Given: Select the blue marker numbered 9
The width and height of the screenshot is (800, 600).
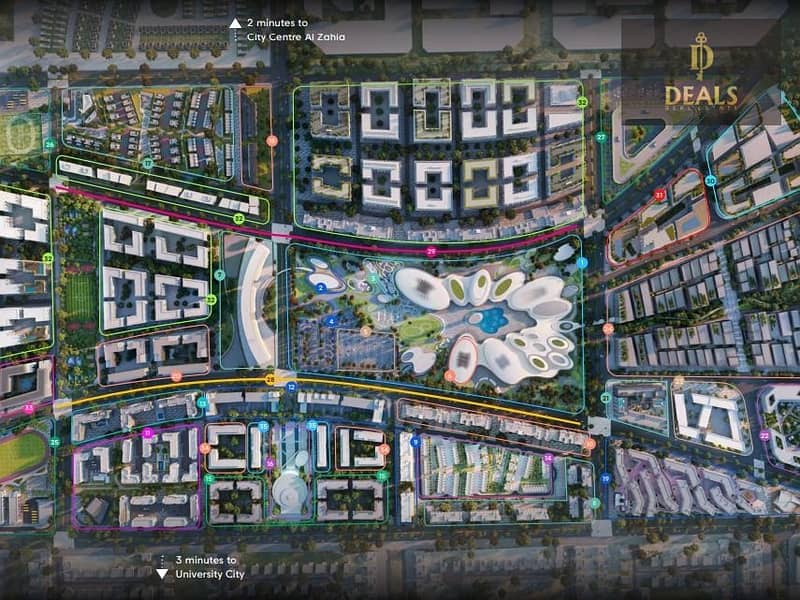Looking at the screenshot, I should (414, 441).
